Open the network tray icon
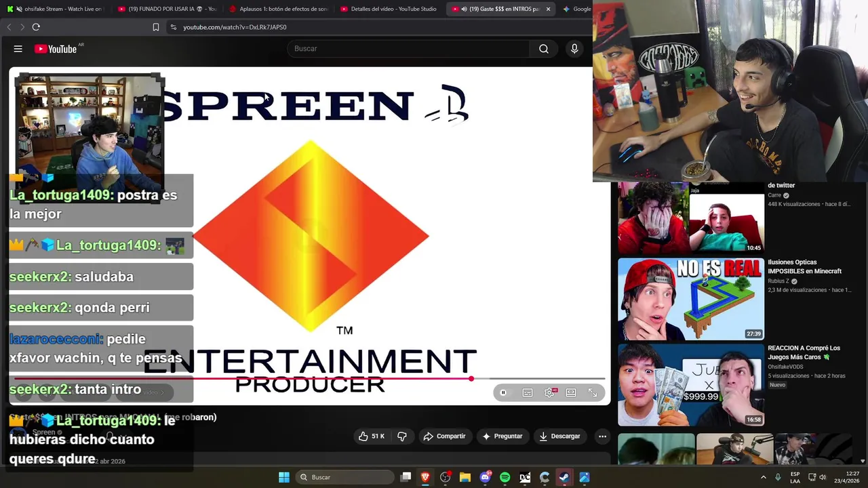This screenshot has height=488, width=868. click(812, 477)
